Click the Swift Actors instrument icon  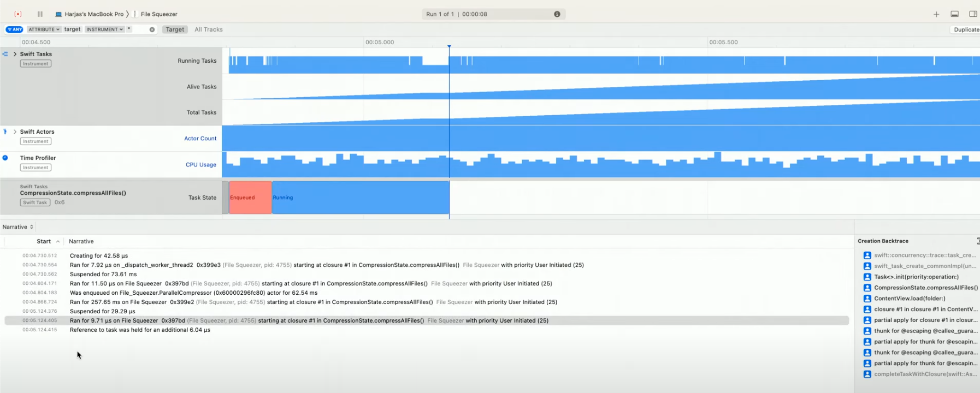click(x=5, y=132)
